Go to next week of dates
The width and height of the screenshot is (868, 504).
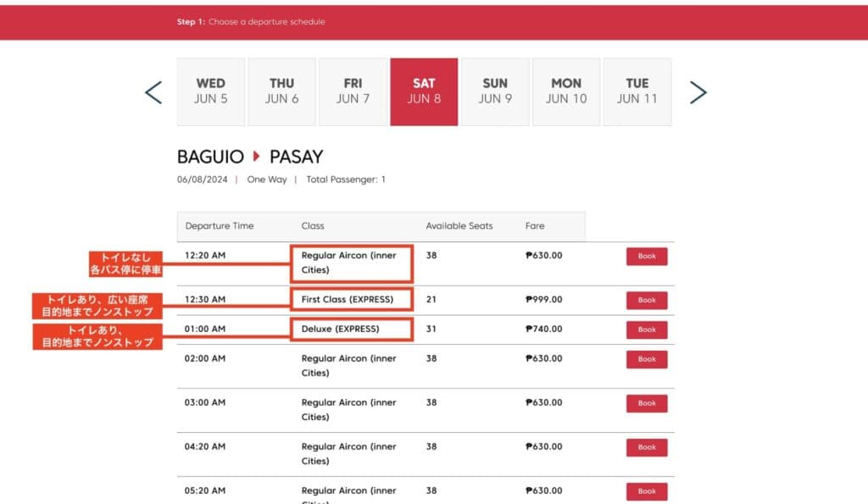coord(698,92)
